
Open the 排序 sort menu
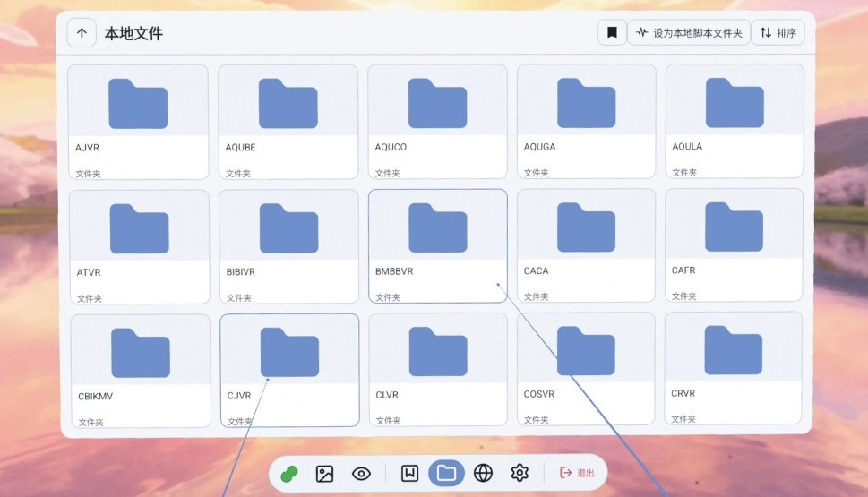tap(778, 32)
